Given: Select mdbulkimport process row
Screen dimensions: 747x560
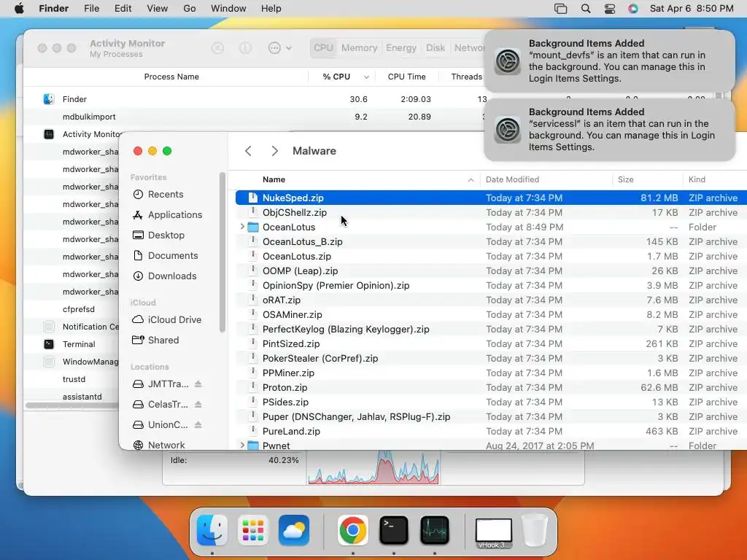Looking at the screenshot, I should pos(89,117).
